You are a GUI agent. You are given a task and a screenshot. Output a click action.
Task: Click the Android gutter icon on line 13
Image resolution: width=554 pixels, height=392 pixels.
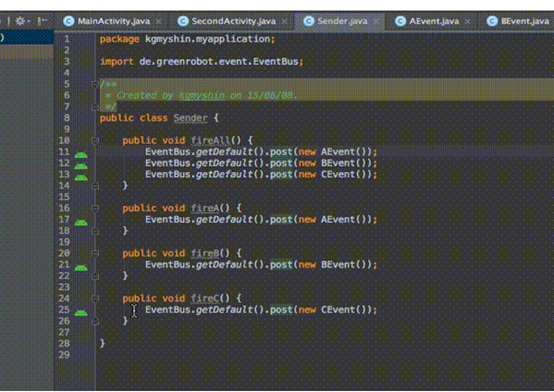[81, 177]
